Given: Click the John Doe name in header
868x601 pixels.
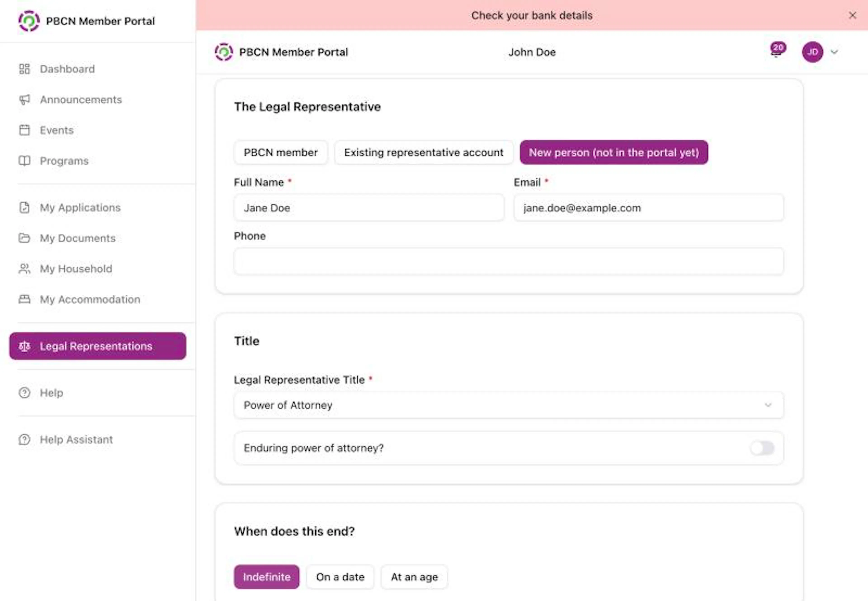Looking at the screenshot, I should [x=532, y=52].
